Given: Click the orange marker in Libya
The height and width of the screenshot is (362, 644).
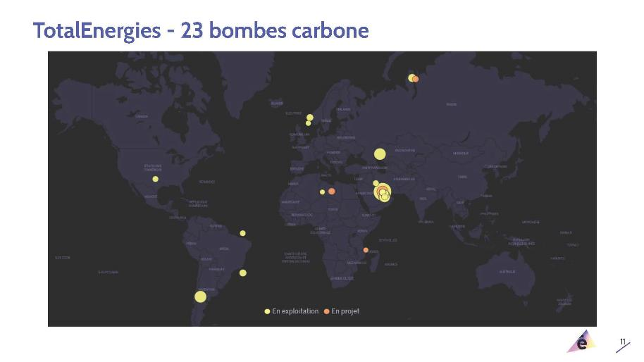Looking at the screenshot, I should 331,192.
